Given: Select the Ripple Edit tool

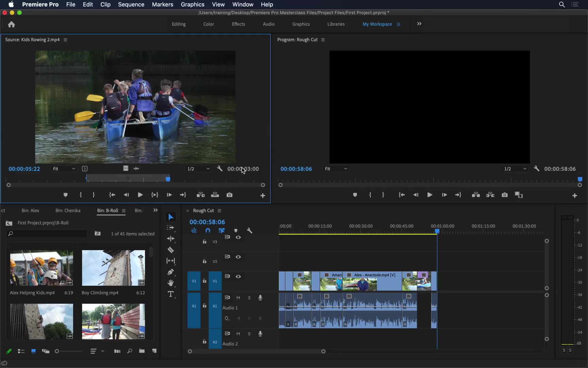Looking at the screenshot, I should coord(171,239).
